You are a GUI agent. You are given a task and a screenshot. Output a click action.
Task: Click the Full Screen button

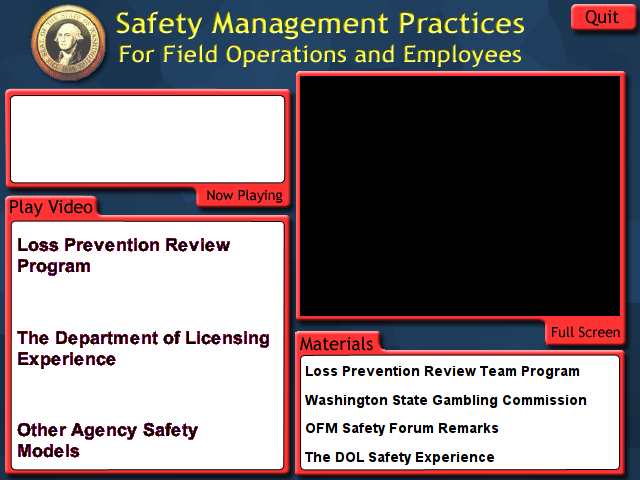[x=585, y=333]
